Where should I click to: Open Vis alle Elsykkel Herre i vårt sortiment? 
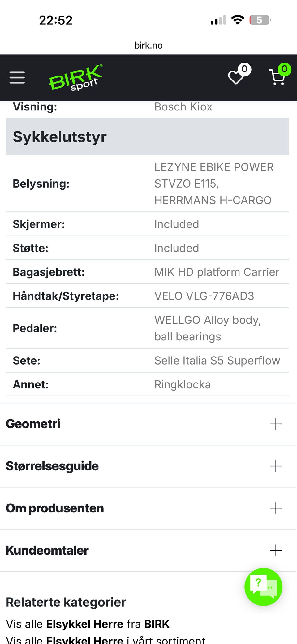(105, 639)
